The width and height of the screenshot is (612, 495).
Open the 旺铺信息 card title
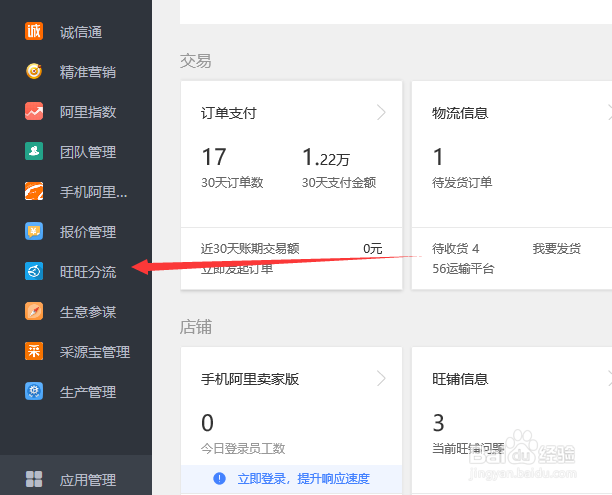[460, 379]
